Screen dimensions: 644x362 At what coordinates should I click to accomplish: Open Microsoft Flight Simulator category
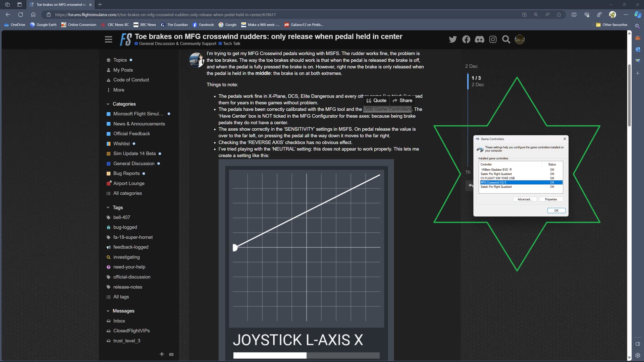(138, 114)
